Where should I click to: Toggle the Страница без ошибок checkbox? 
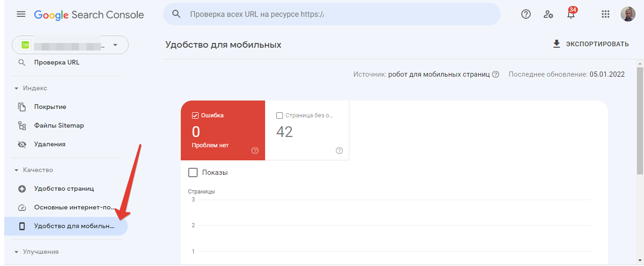pos(280,115)
